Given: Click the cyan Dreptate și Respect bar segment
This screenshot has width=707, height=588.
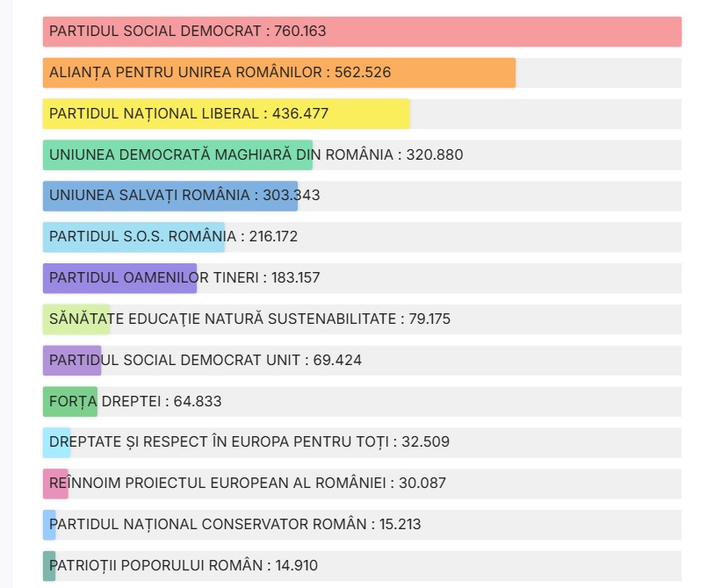Looking at the screenshot, I should [x=56, y=442].
